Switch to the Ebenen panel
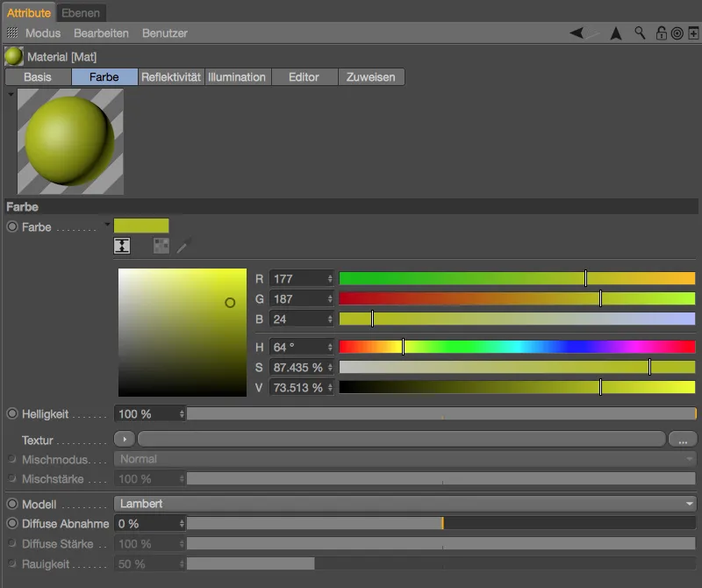Viewport: 702px width, 588px height. pyautogui.click(x=80, y=13)
